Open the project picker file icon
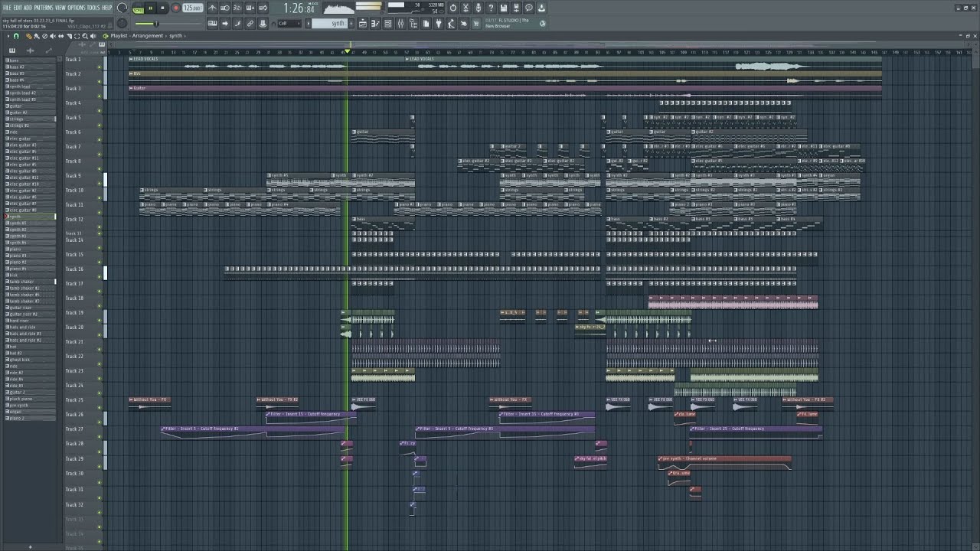The width and height of the screenshot is (980, 551). pos(426,23)
